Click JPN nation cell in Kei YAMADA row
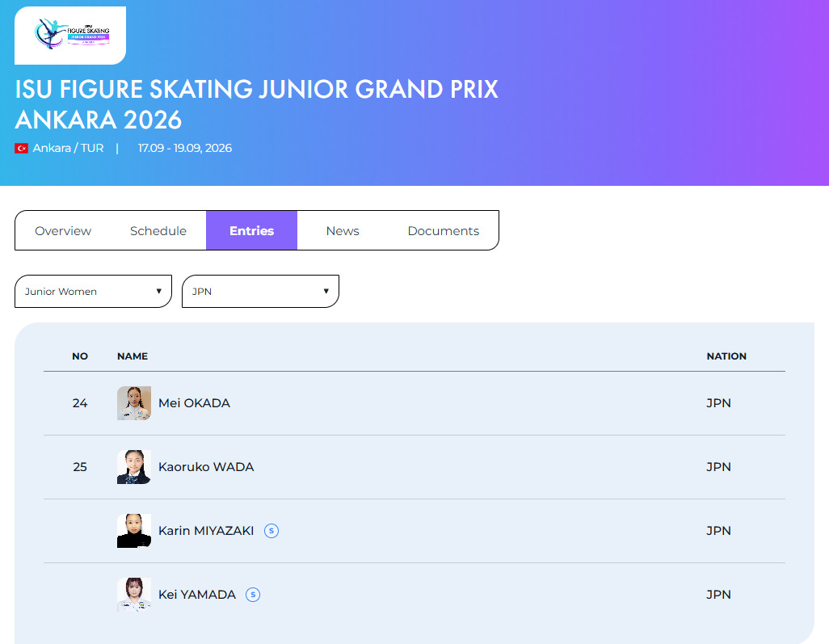Viewport: 829px width, 644px height. coord(718,594)
